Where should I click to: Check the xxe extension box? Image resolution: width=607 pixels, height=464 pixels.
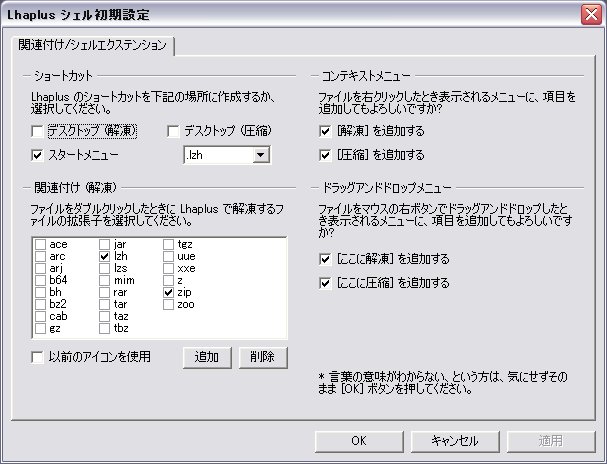(x=168, y=268)
